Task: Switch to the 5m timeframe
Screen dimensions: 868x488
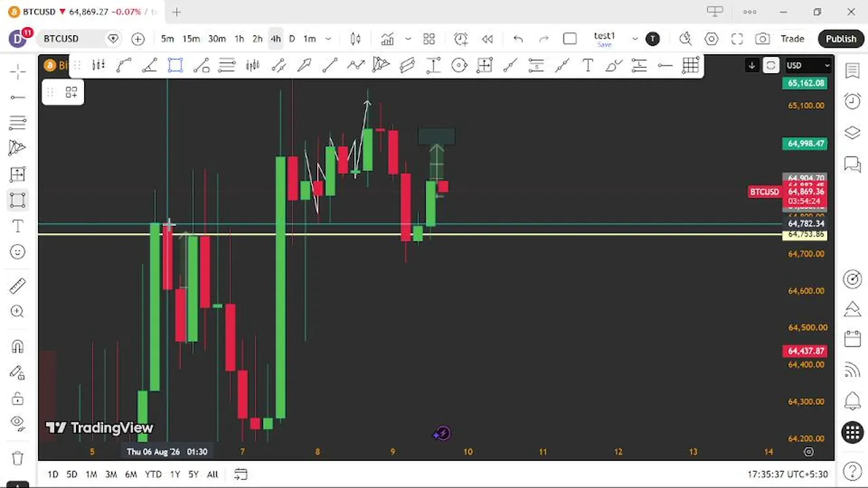Action: pyautogui.click(x=167, y=39)
